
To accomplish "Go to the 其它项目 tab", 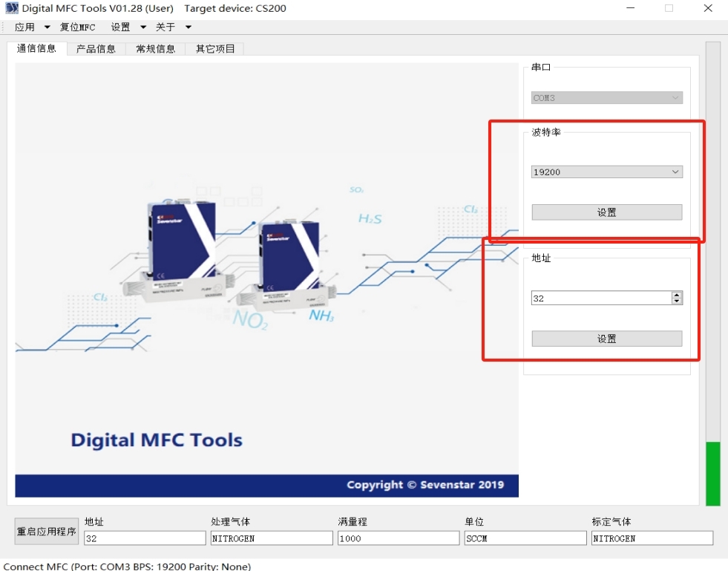I will [x=215, y=49].
